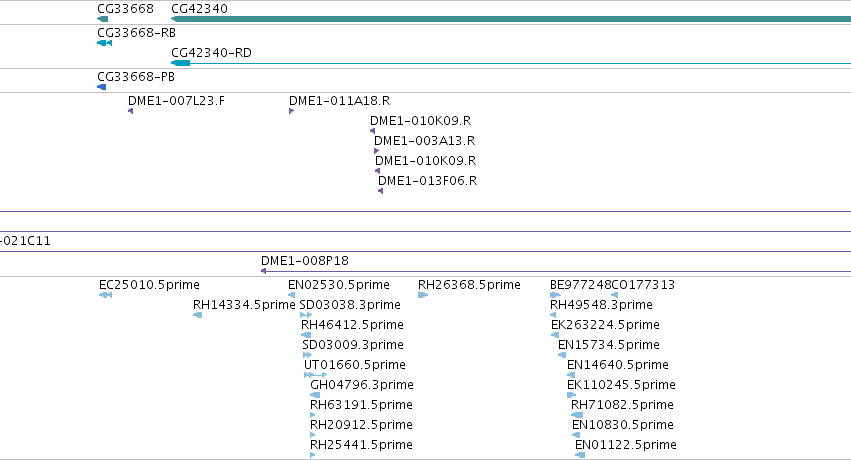Select the UT01660.5prime spliced EST glyph
Viewport: 851px width, 460px height.
(x=315, y=375)
